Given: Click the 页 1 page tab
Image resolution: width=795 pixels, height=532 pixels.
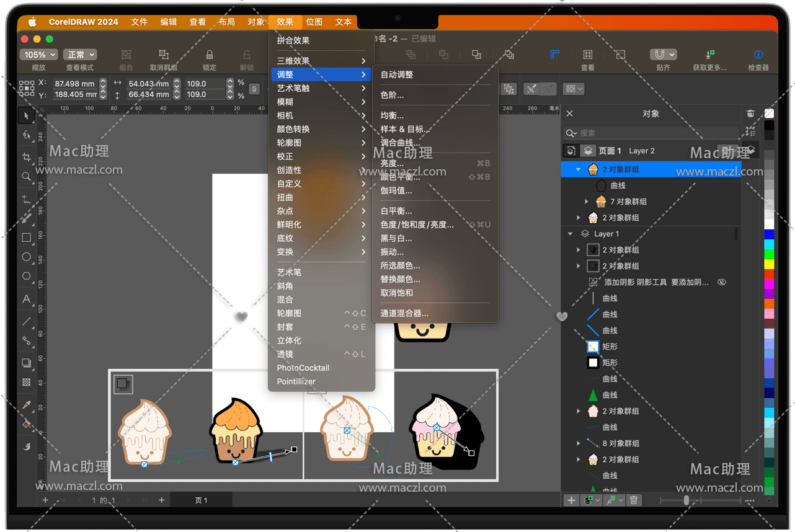Looking at the screenshot, I should (202, 500).
